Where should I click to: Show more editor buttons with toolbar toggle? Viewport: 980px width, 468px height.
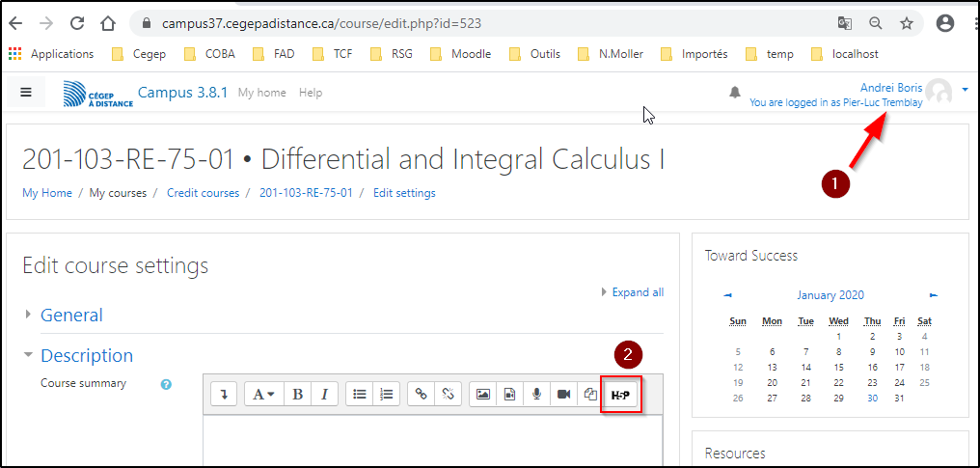coord(224,394)
